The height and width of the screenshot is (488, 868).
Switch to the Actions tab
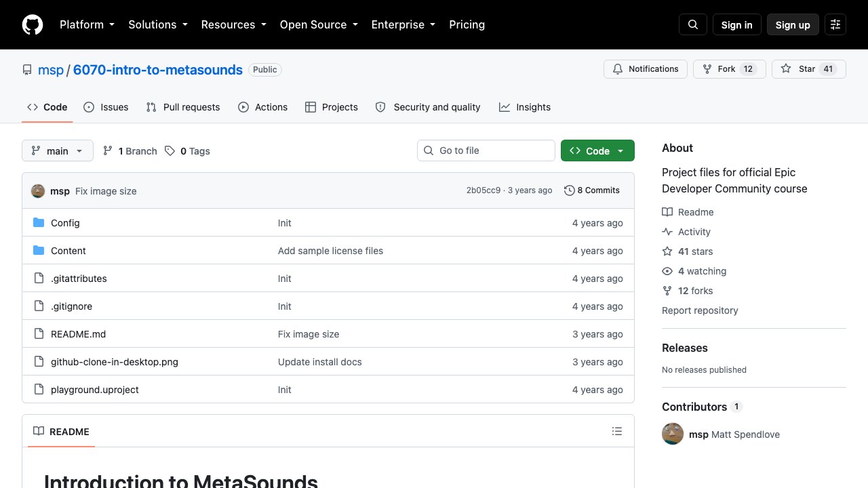tap(263, 107)
